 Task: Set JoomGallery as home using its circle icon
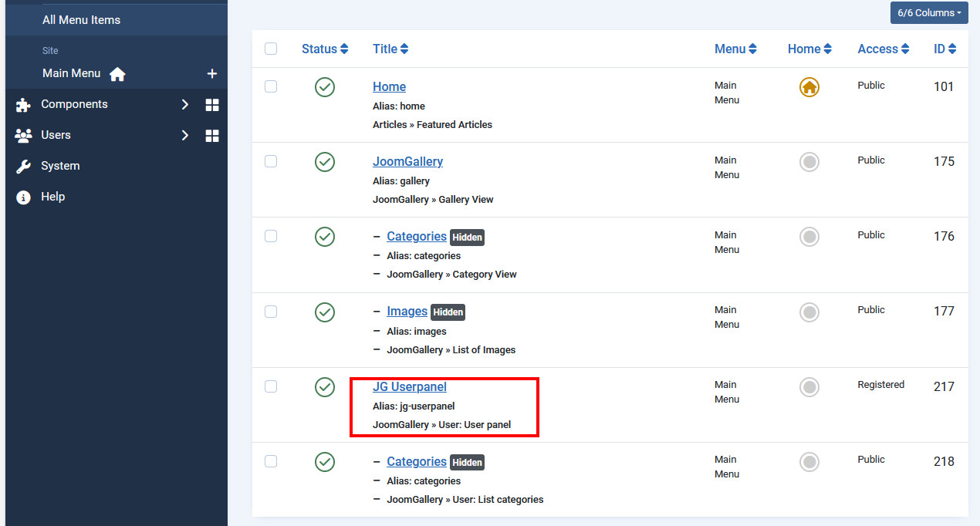pos(809,162)
